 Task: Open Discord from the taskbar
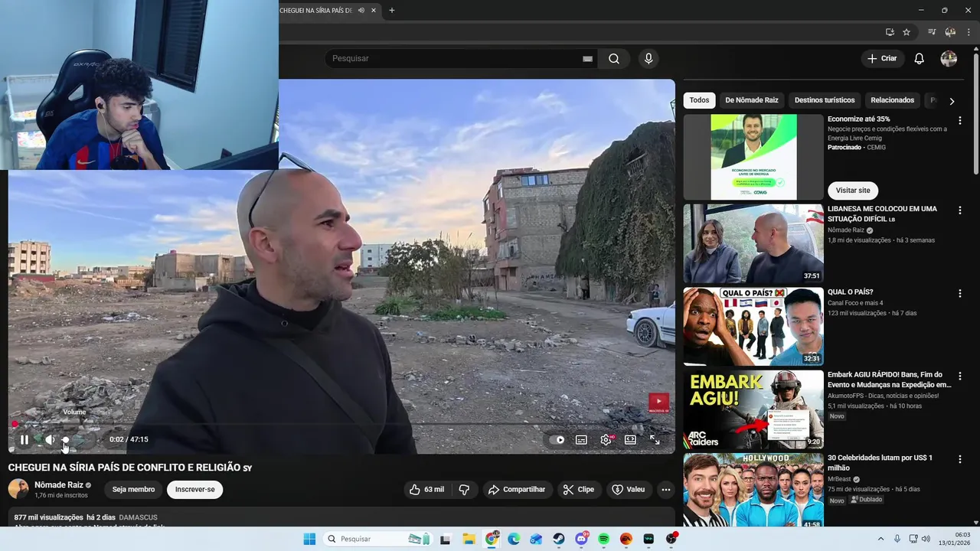pyautogui.click(x=581, y=539)
